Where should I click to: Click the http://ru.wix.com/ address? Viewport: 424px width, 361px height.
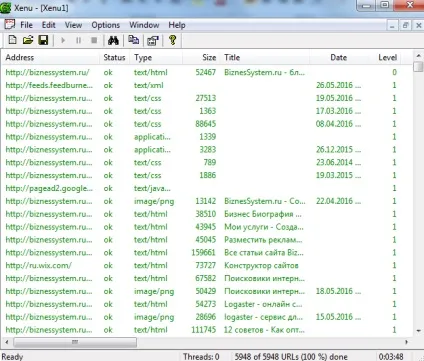[39, 266]
